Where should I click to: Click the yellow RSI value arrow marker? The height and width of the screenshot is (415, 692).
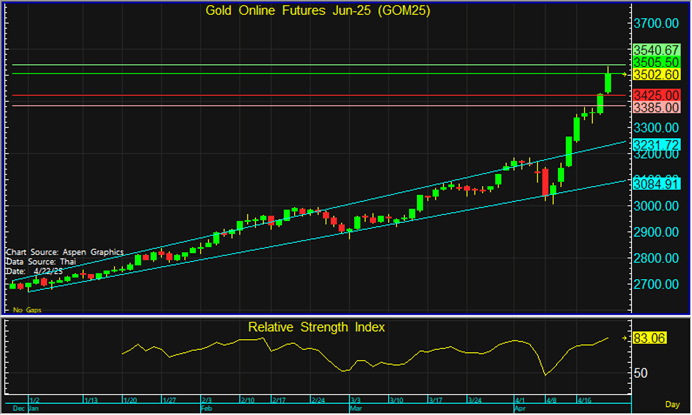[x=626, y=339]
